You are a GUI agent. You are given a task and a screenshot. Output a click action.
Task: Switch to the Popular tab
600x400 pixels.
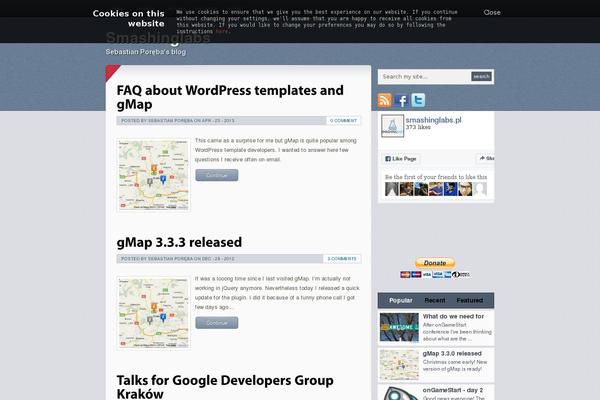click(401, 300)
